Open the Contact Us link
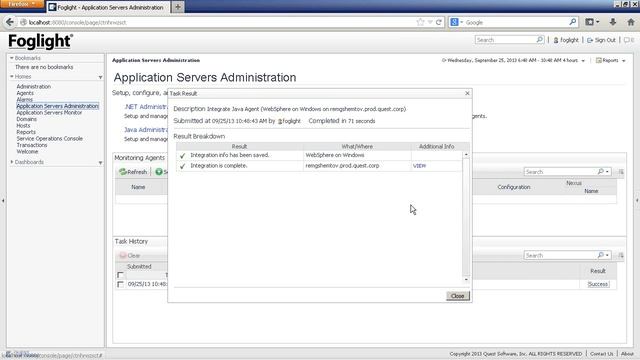The image size is (640, 360). (x=601, y=354)
